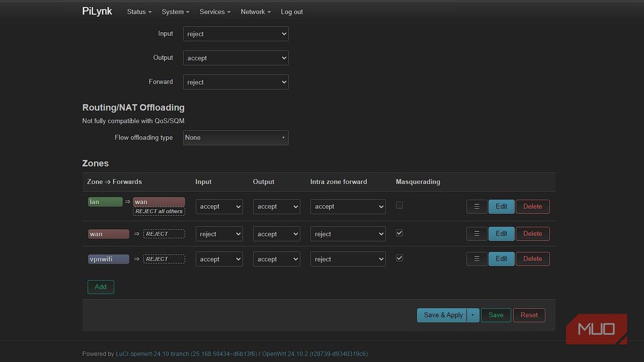Edit the vpnwifi zone
Viewport: 644px width, 362px height.
click(x=501, y=259)
